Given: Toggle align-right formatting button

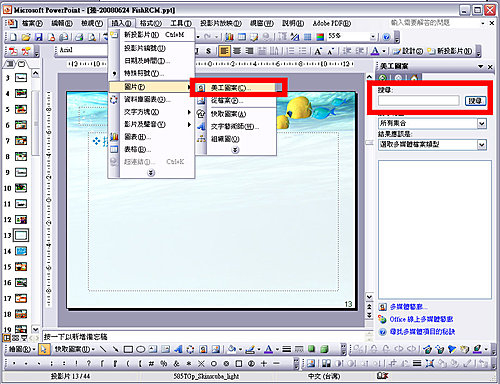Looking at the screenshot, I should [249, 51].
